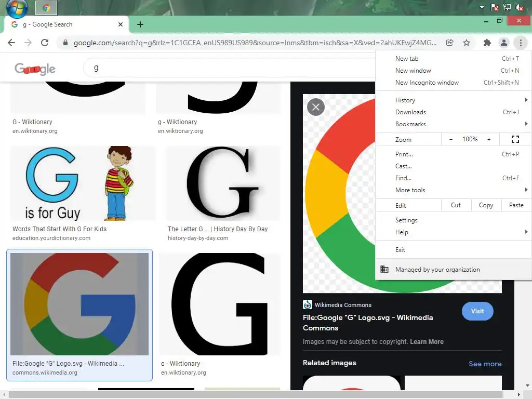Click the Share this page icon
The image size is (532, 399).
449,43
